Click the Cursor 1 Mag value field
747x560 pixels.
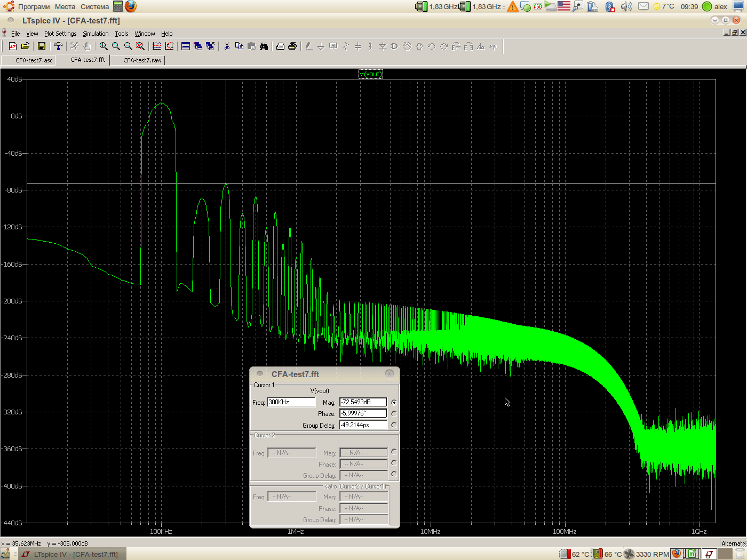pyautogui.click(x=363, y=402)
